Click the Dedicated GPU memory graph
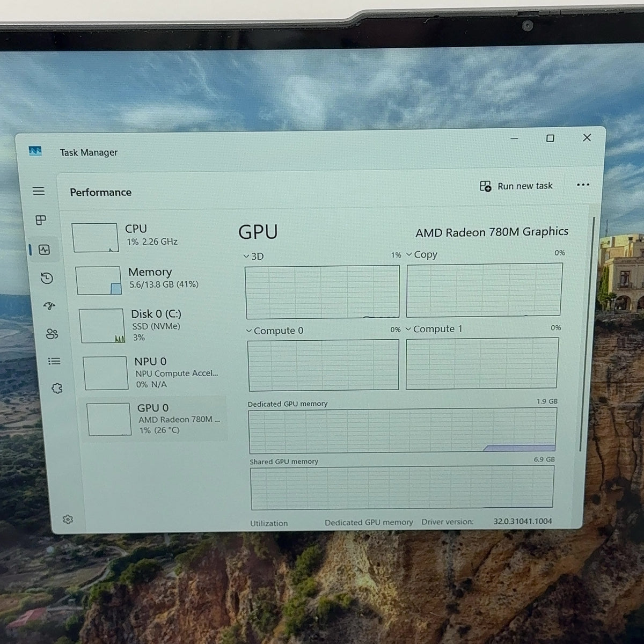Viewport: 644px width, 644px height. click(402, 431)
